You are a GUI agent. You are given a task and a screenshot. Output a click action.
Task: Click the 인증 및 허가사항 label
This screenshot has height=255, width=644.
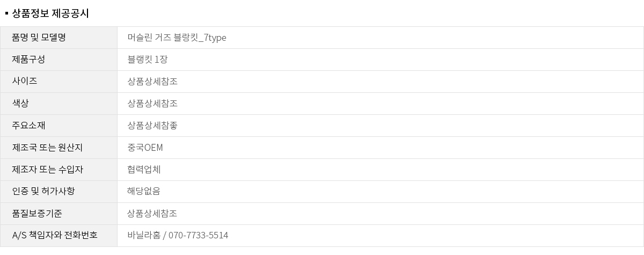pos(43,192)
